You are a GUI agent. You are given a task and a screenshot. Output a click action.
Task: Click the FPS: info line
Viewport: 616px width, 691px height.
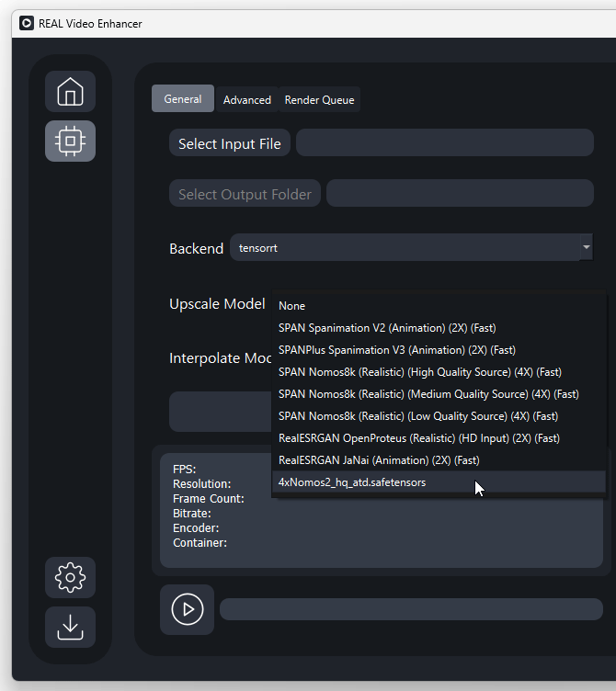(184, 469)
